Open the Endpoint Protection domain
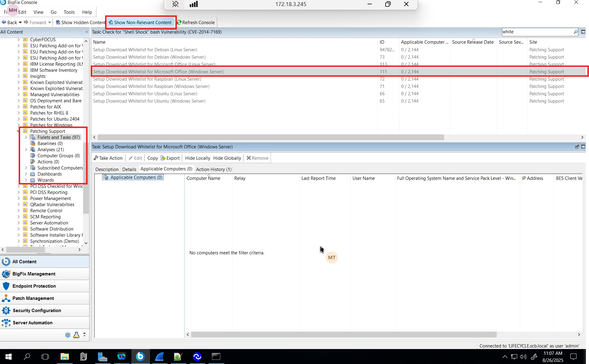The image size is (589, 364). tap(34, 286)
